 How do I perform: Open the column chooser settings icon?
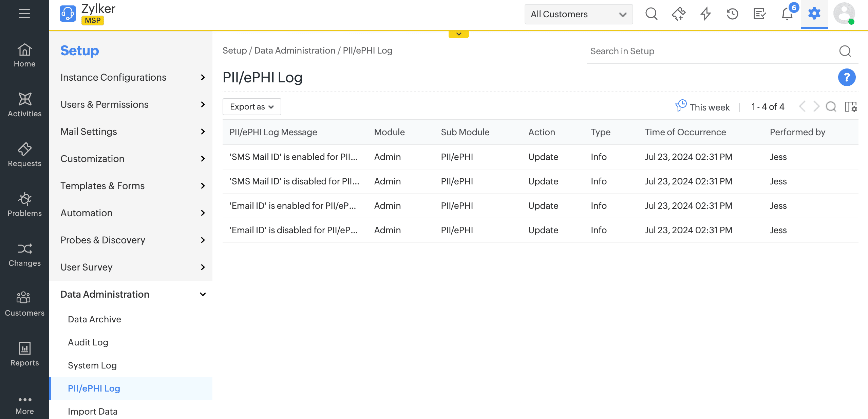click(851, 107)
